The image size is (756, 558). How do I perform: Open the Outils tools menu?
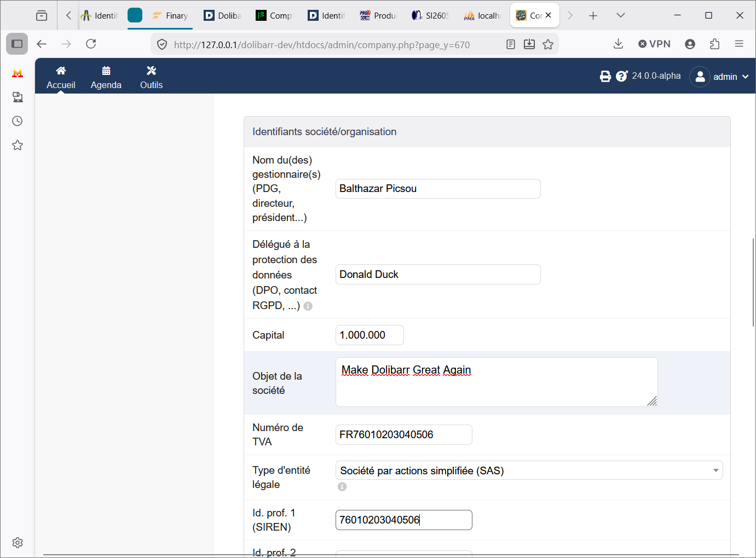pos(151,77)
